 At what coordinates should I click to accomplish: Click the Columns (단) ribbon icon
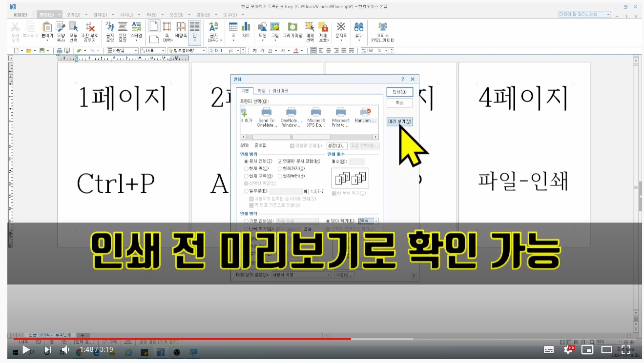coord(194,32)
